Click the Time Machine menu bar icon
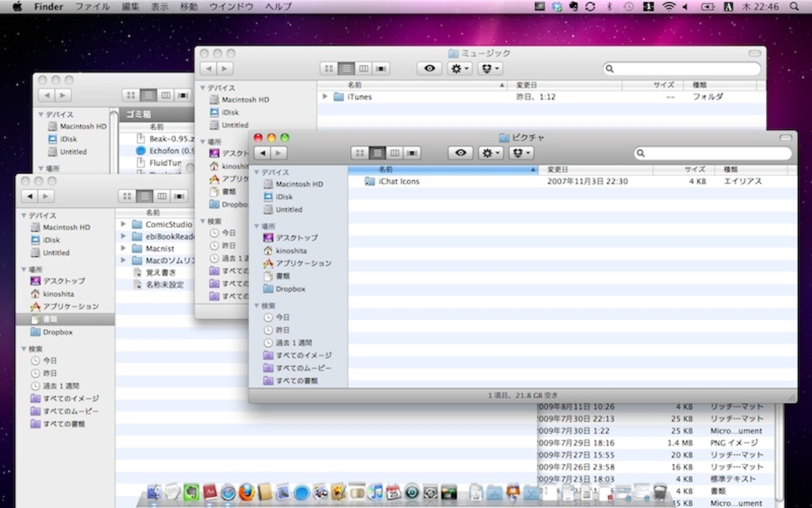The width and height of the screenshot is (812, 508). click(x=629, y=7)
